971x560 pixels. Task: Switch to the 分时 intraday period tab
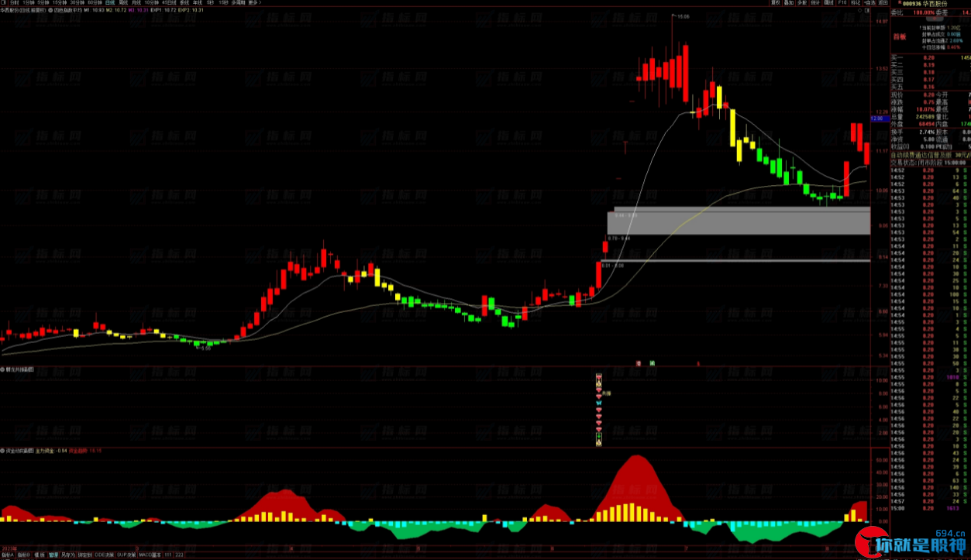(x=15, y=3)
